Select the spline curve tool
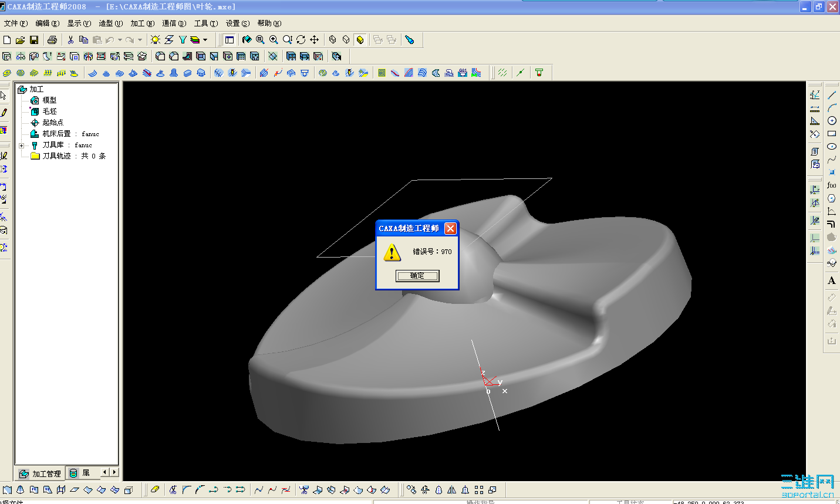 click(832, 160)
